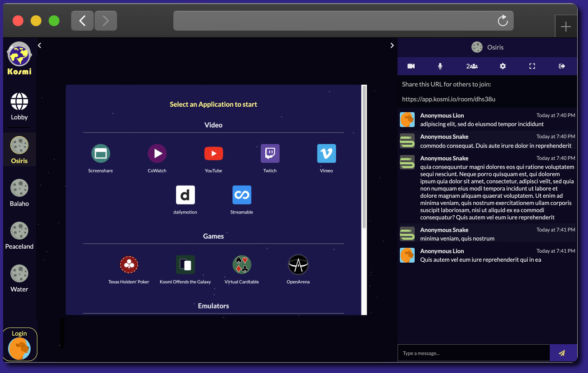
Task: Collapse the left sidebar with chevron
Action: pos(40,45)
